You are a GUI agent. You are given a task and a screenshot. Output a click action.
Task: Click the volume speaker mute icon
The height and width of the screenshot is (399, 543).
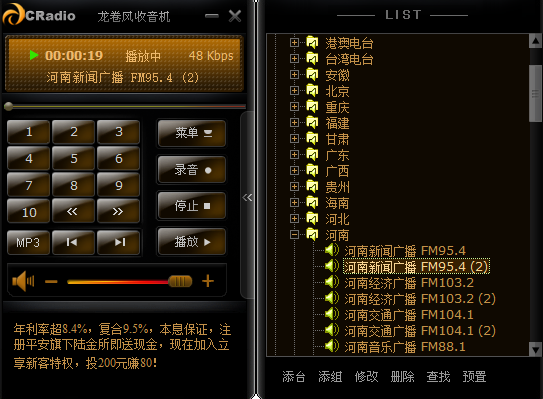point(23,281)
